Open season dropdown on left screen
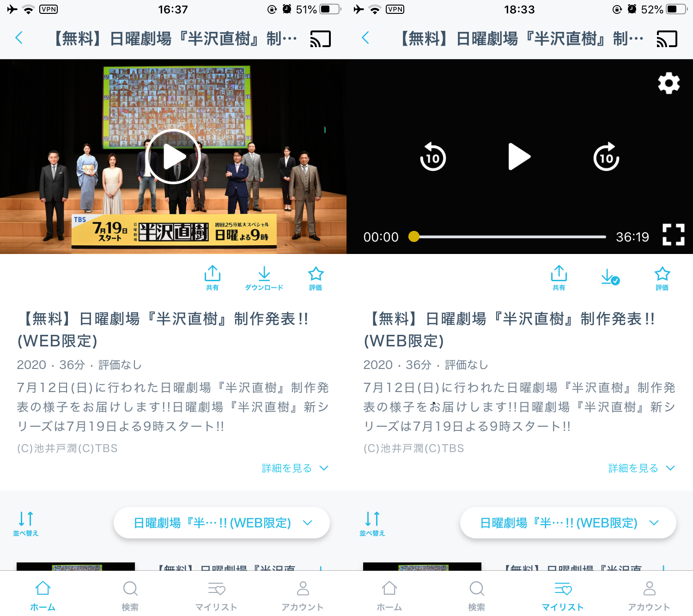This screenshot has width=693, height=616. 222,523
